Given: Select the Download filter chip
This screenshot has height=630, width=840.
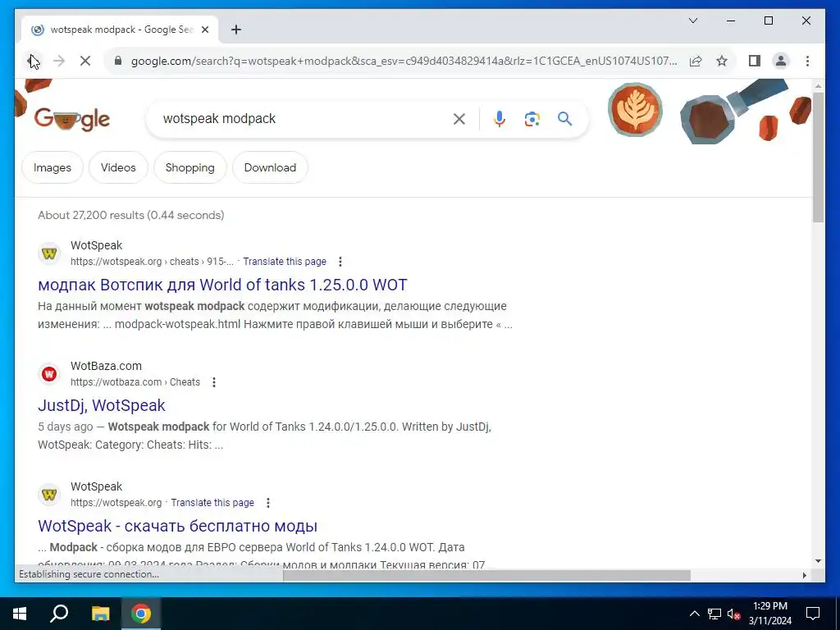Looking at the screenshot, I should pyautogui.click(x=270, y=167).
